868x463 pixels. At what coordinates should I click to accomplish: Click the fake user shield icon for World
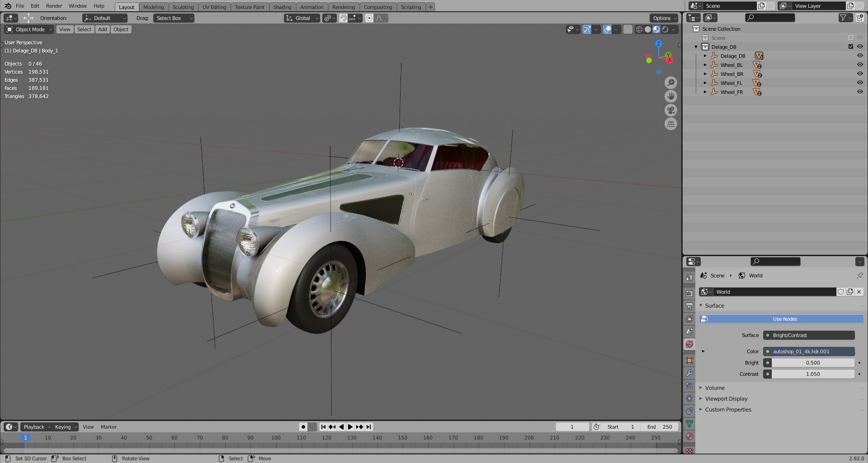click(841, 292)
